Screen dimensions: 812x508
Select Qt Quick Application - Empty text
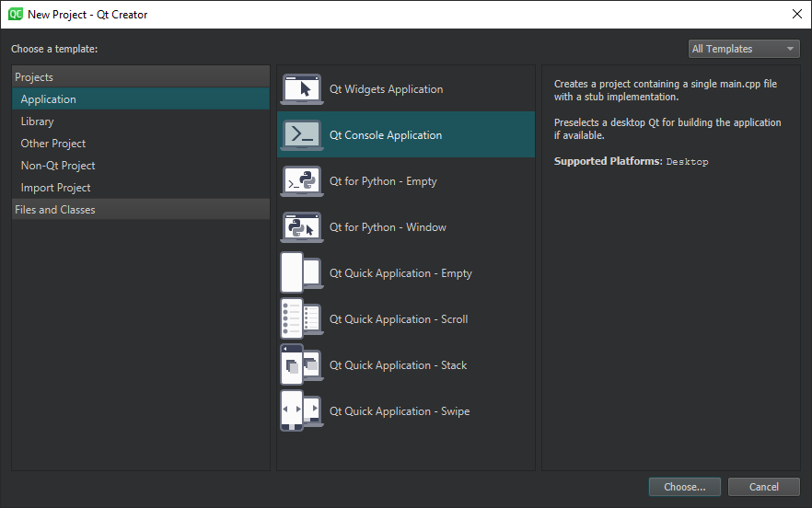[400, 273]
